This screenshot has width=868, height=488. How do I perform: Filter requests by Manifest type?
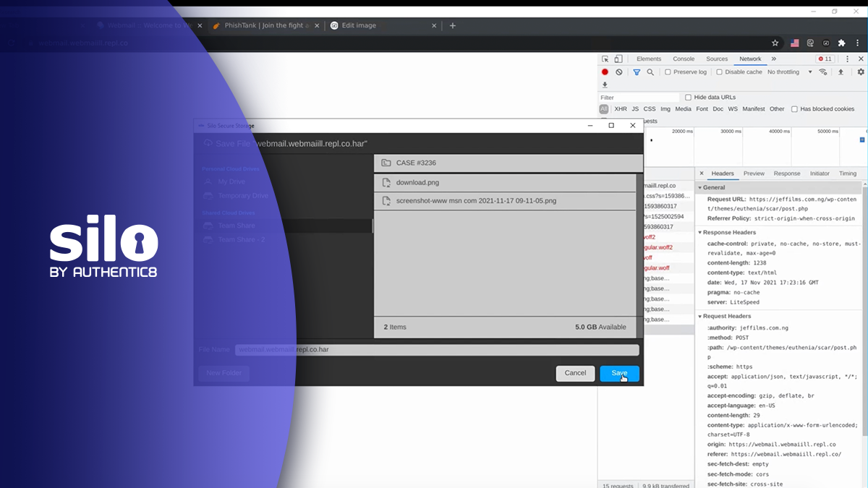(753, 109)
